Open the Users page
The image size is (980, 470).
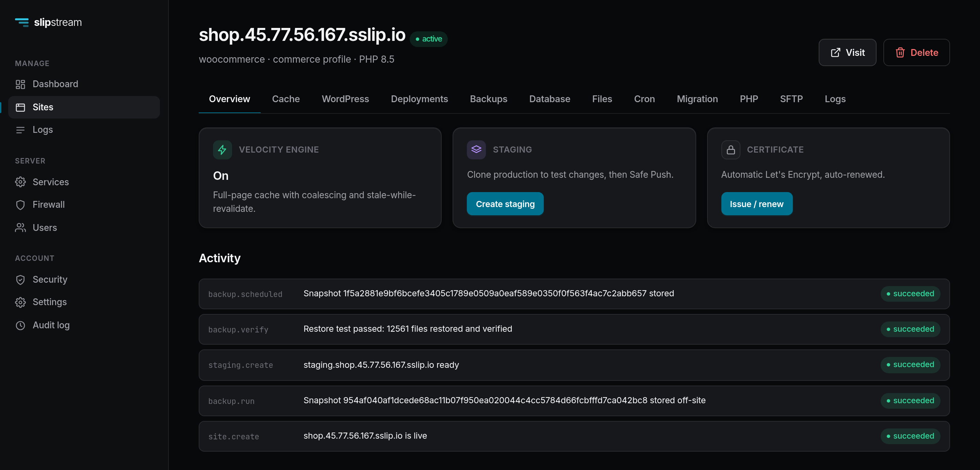click(x=84, y=228)
